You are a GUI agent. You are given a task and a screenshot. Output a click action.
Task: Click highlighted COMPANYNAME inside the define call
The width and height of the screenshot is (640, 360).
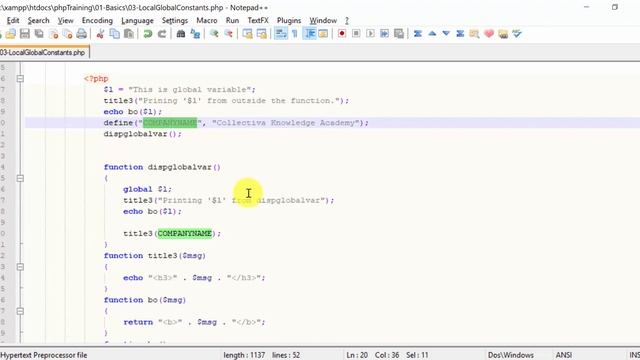coord(170,122)
